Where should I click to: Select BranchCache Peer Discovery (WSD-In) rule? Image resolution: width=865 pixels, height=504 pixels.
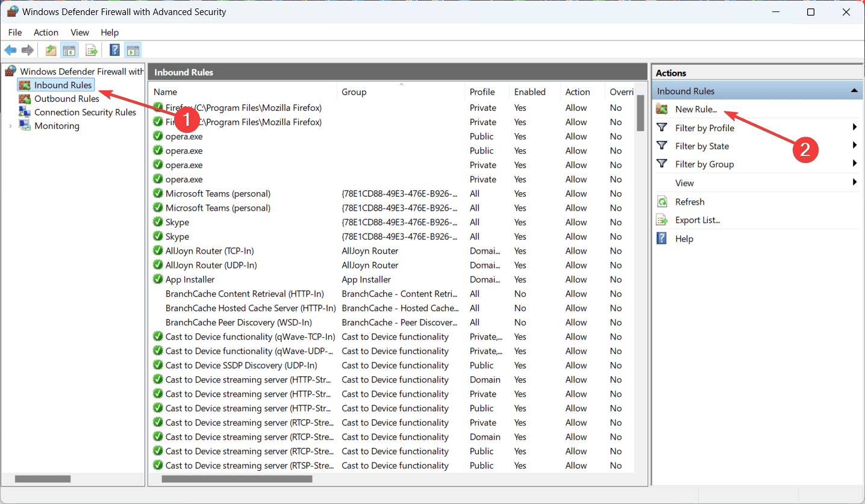coord(239,323)
